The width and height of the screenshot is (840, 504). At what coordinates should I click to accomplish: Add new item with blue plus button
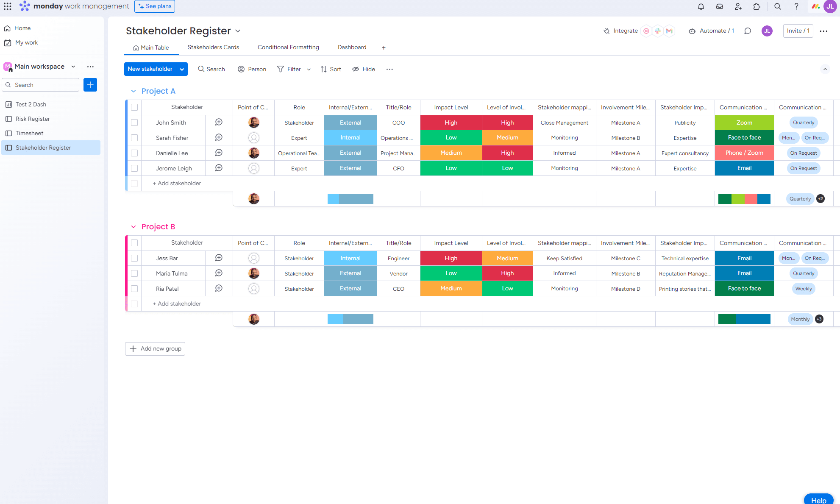90,85
